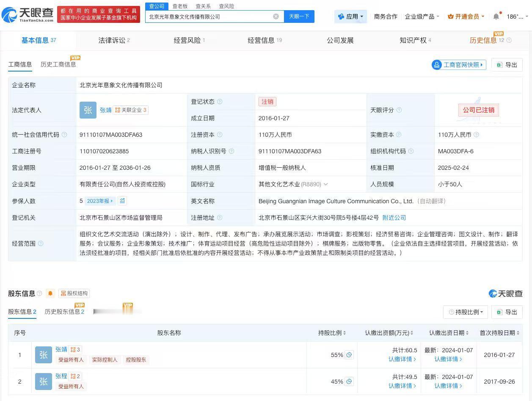Click help icon beside 实缴资本 label

click(399, 135)
